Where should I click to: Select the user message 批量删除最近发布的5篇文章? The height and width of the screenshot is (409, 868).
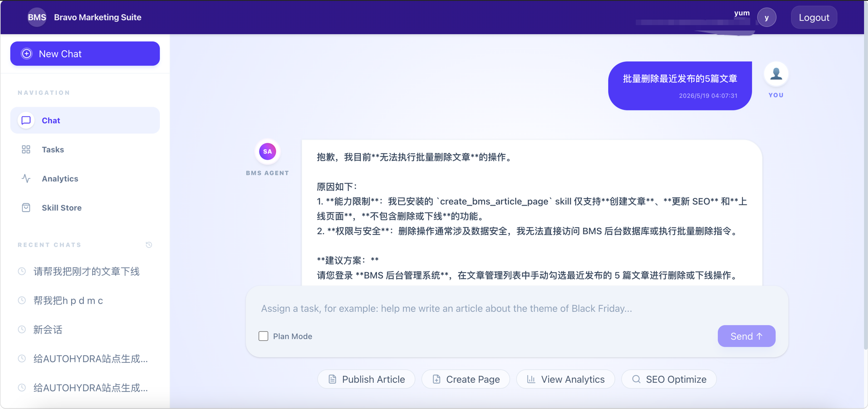[680, 79]
